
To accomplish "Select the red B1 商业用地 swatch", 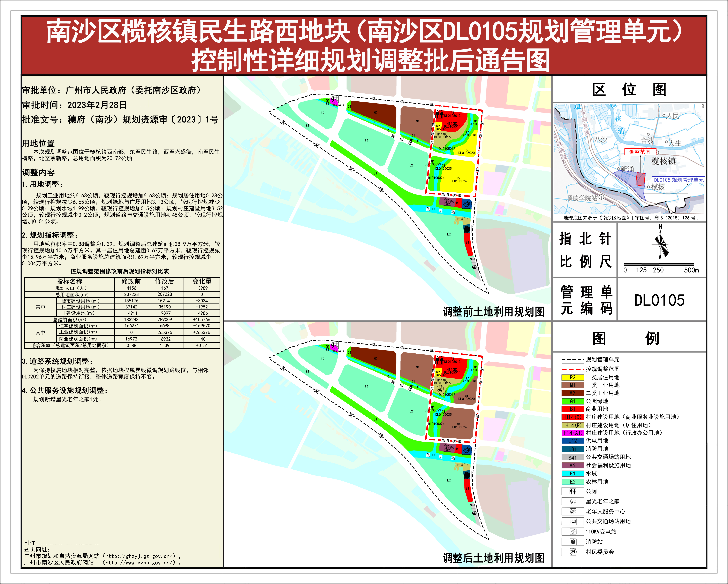I will [573, 409].
